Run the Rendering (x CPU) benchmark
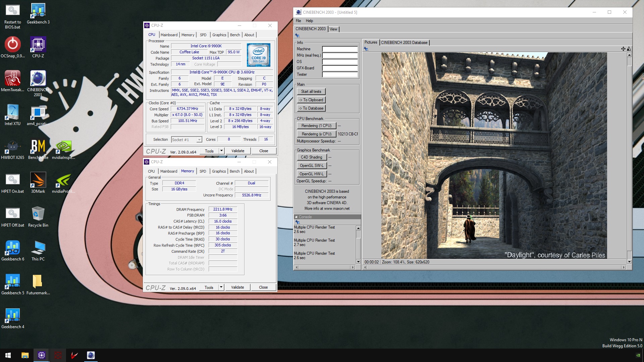644x362 pixels. [x=316, y=134]
